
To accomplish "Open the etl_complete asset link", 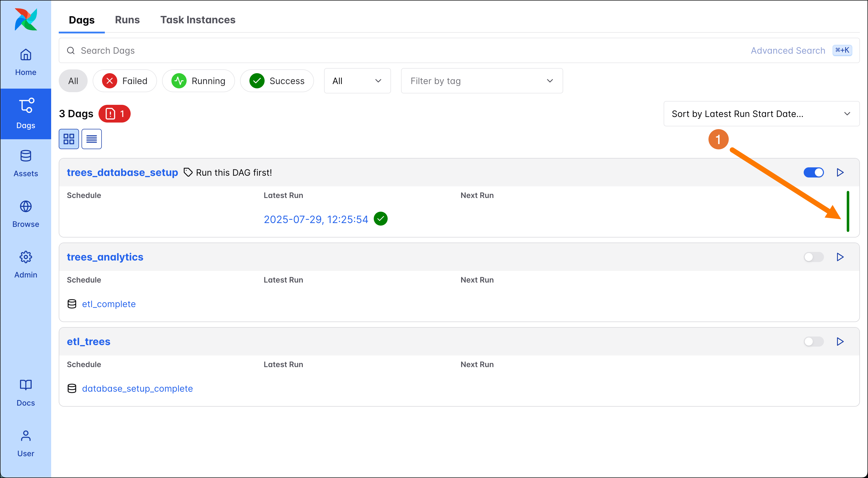I will point(108,304).
